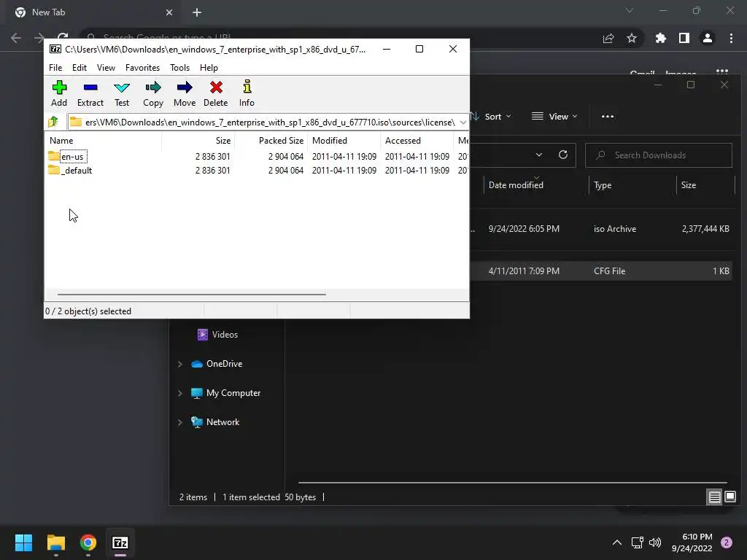Screen dimensions: 747x560
Task: Expand the OneDrive tree node
Action: click(x=180, y=365)
